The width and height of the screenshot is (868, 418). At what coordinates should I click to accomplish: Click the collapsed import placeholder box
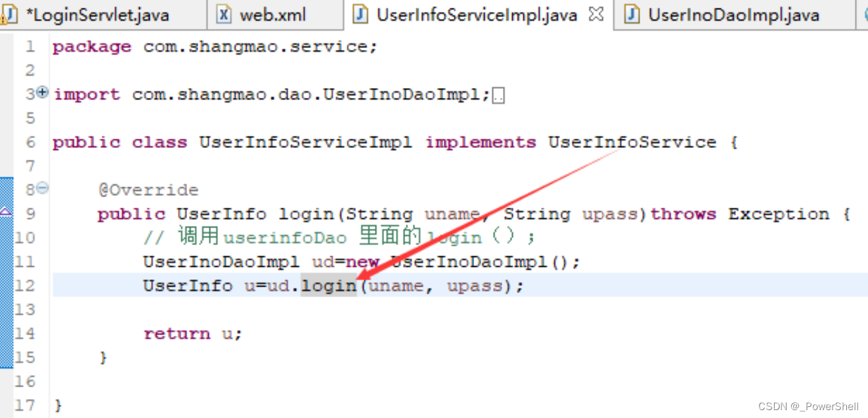(x=498, y=97)
